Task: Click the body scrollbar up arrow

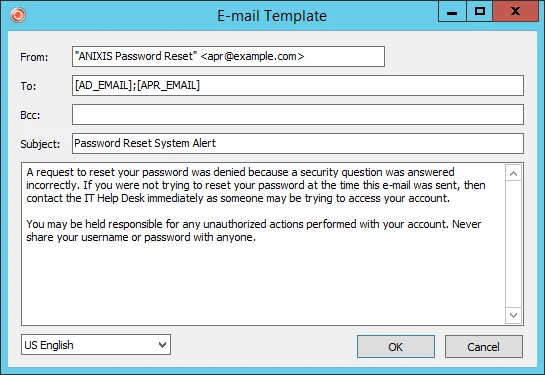Action: click(513, 173)
